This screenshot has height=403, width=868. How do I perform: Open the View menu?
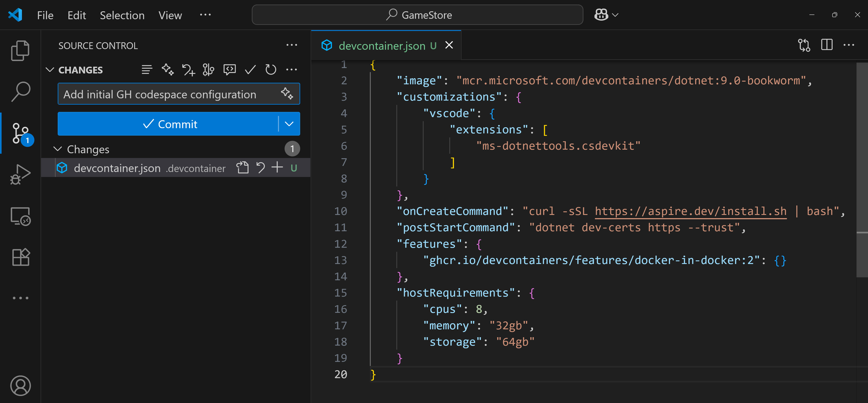point(170,15)
